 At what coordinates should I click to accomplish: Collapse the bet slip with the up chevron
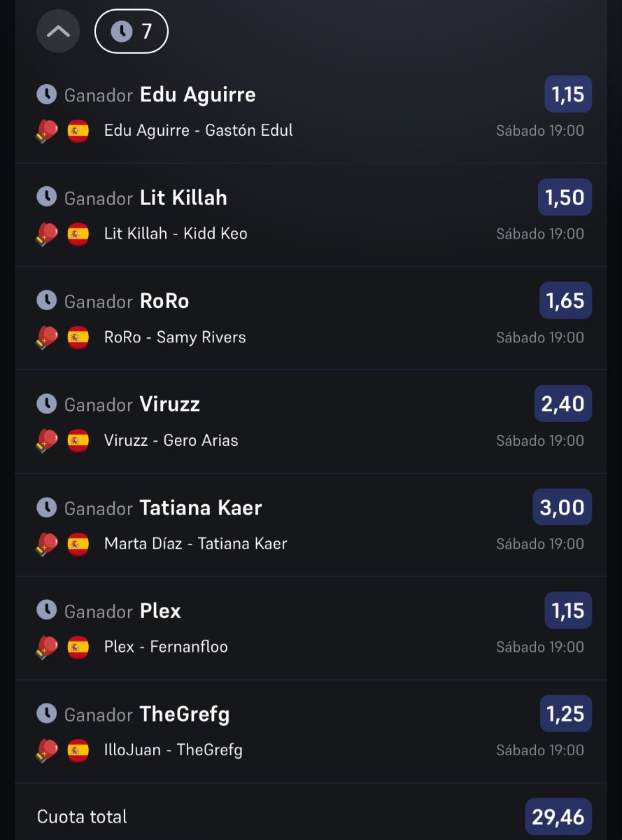click(x=58, y=31)
